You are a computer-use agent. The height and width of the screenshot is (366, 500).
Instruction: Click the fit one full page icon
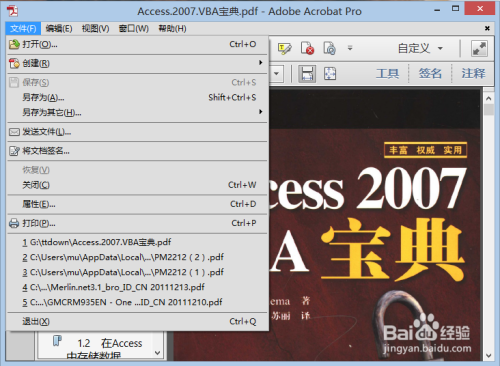coord(330,74)
